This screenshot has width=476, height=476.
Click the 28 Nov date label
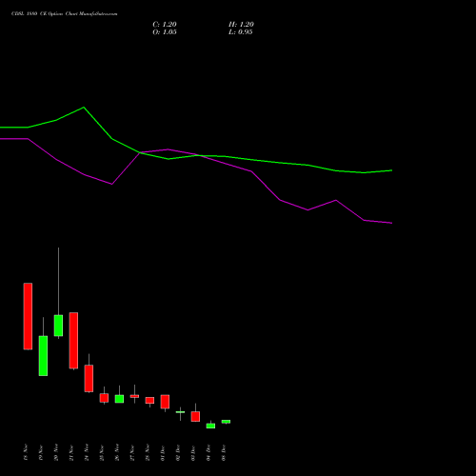[148, 452]
